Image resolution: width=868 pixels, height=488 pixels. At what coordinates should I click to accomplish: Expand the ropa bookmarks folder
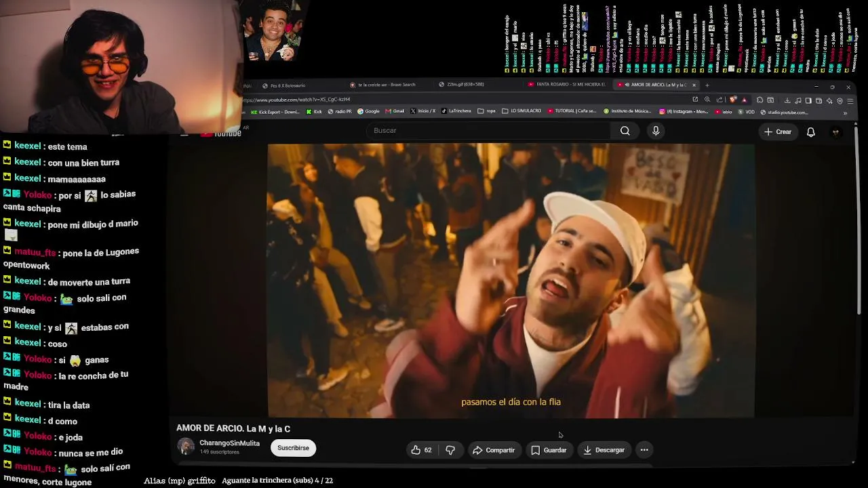click(x=486, y=111)
